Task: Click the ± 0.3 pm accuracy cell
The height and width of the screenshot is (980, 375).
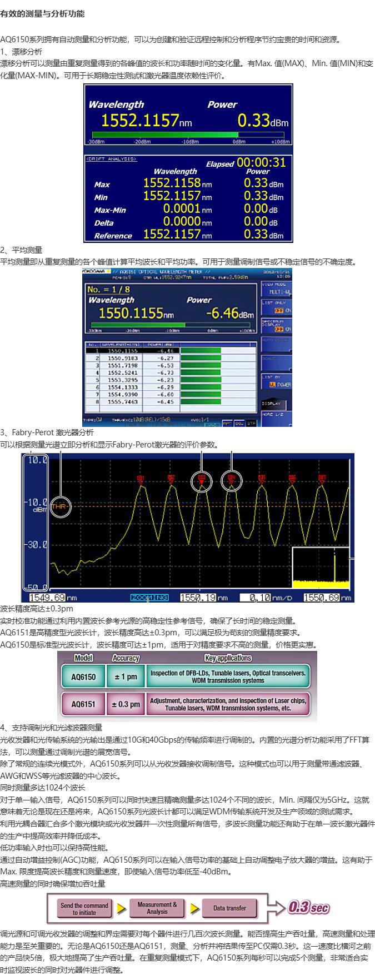Action: pyautogui.click(x=126, y=704)
